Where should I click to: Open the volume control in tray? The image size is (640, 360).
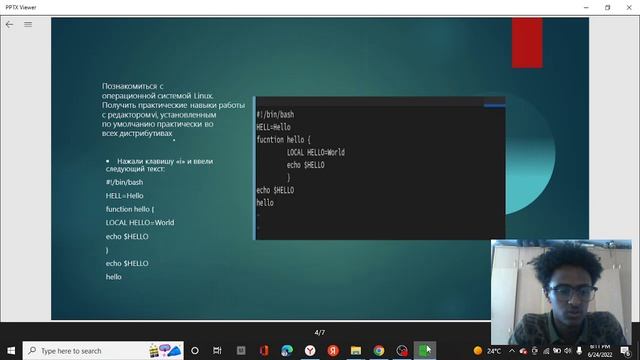point(568,351)
